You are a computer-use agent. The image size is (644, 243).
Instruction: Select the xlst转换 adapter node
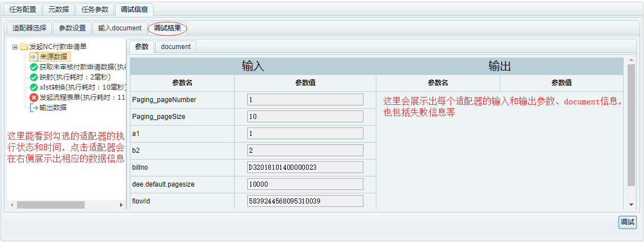click(82, 87)
